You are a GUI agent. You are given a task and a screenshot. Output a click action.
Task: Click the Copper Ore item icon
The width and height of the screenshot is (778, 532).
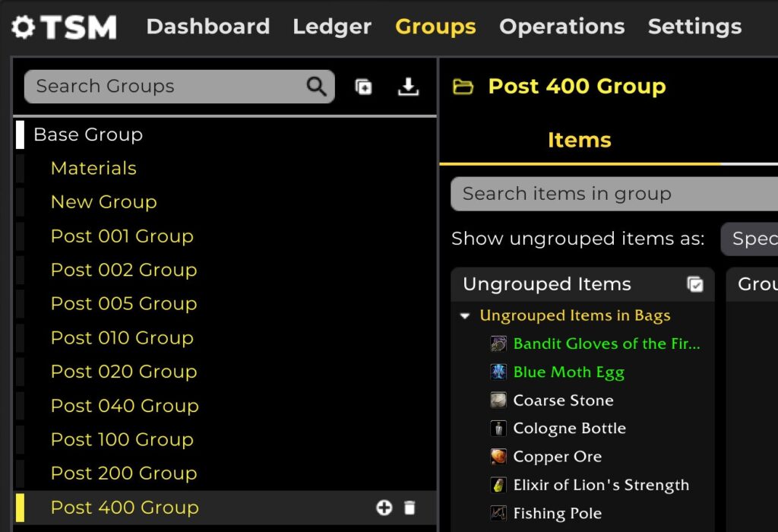pos(498,457)
